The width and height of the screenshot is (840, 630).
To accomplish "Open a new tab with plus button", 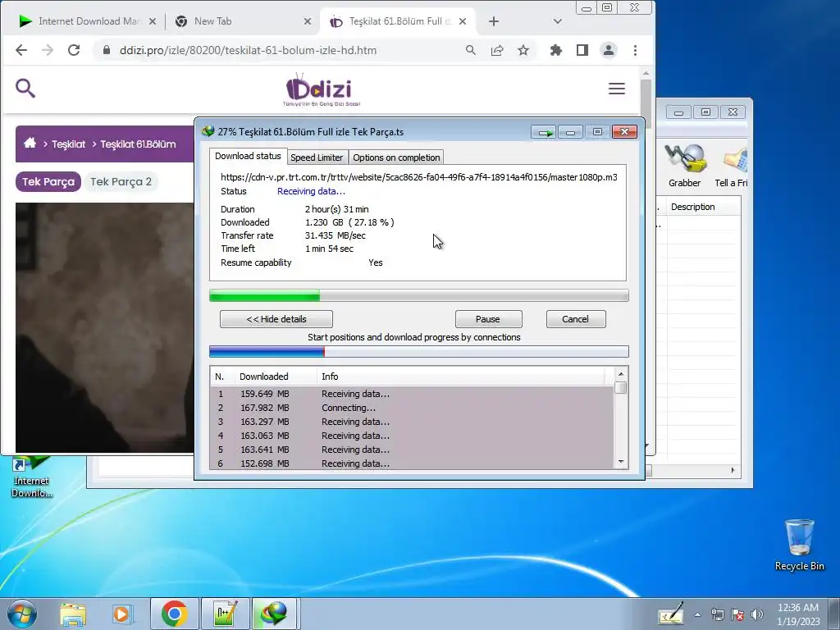I will (494, 21).
